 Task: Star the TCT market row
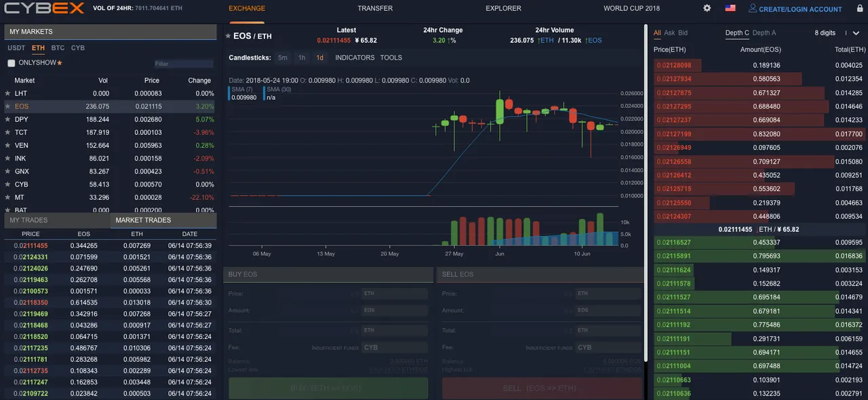(8, 132)
